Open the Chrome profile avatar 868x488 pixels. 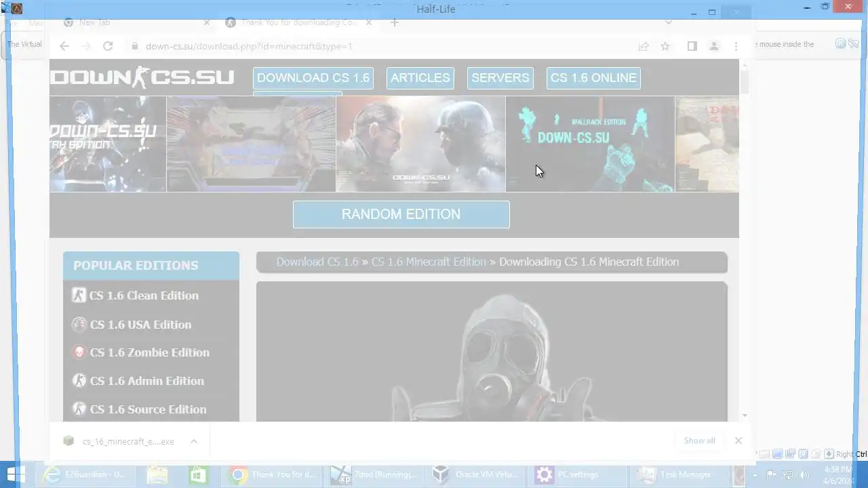[x=714, y=46]
